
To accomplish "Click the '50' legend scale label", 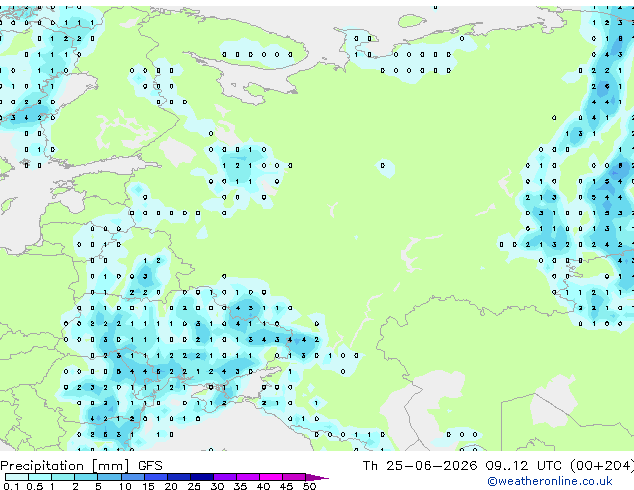I will 309,486.
